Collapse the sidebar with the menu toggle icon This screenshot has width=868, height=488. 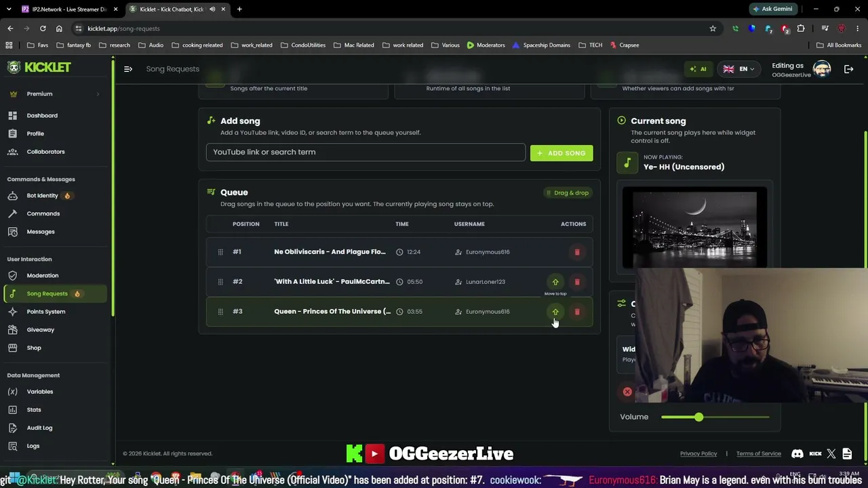pyautogui.click(x=128, y=69)
